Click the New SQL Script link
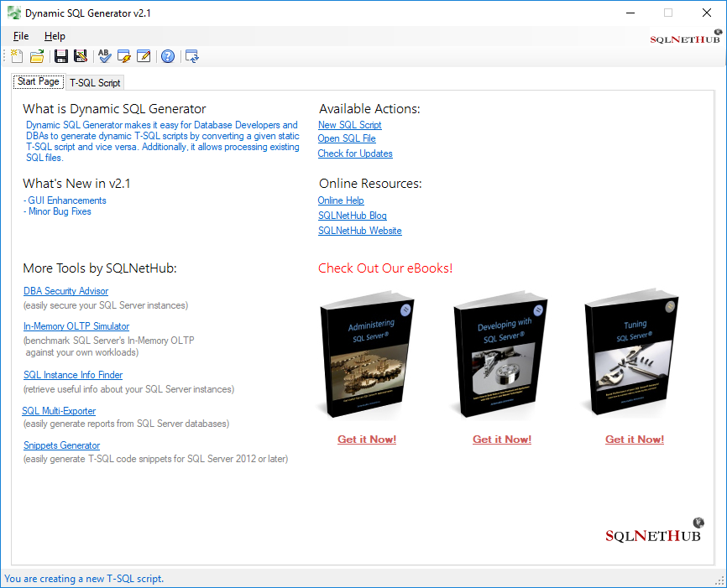 tap(349, 125)
